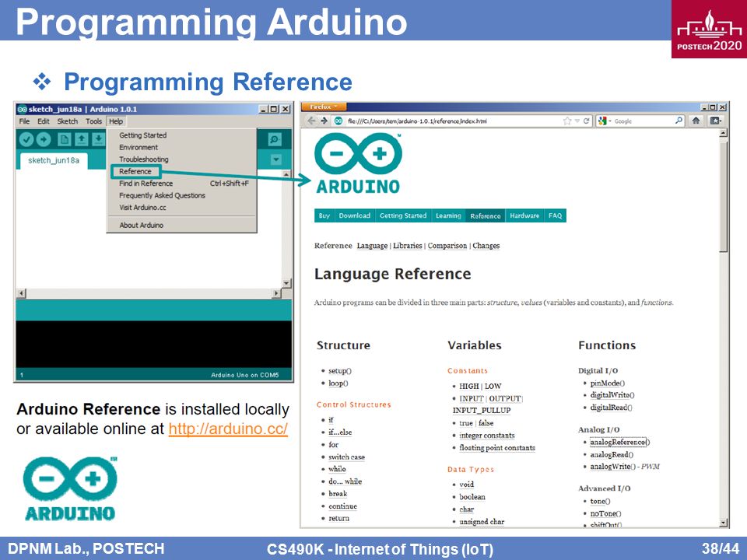Click the Firefox vertical scrollbar thumb
Image resolution: width=747 pixels, height=560 pixels.
[x=724, y=195]
